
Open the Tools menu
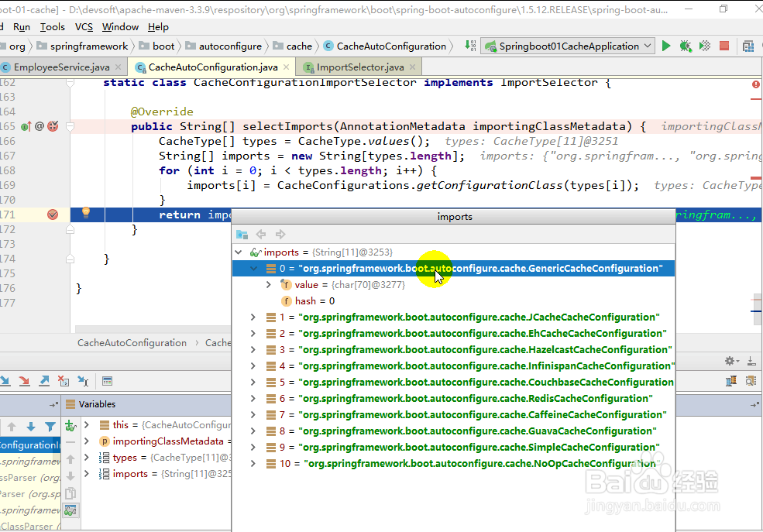(52, 27)
